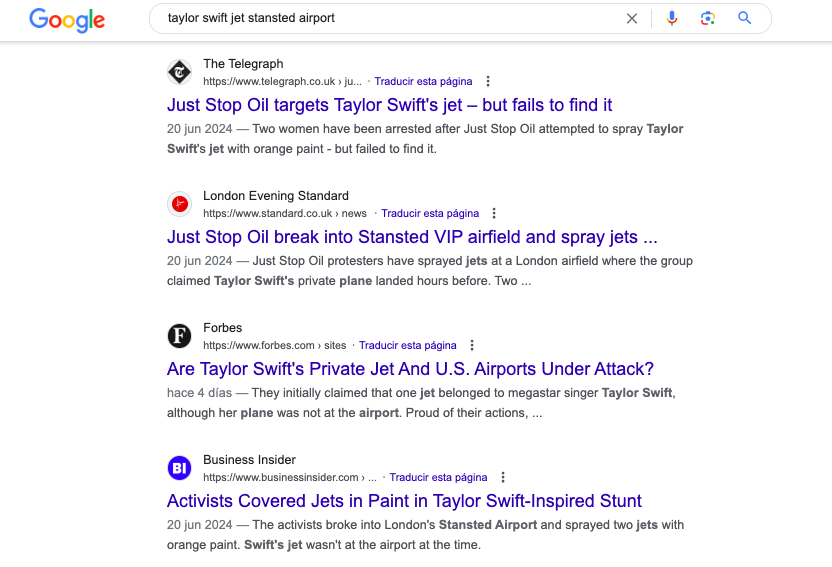
Task: Open Google Lens image search
Action: (708, 18)
